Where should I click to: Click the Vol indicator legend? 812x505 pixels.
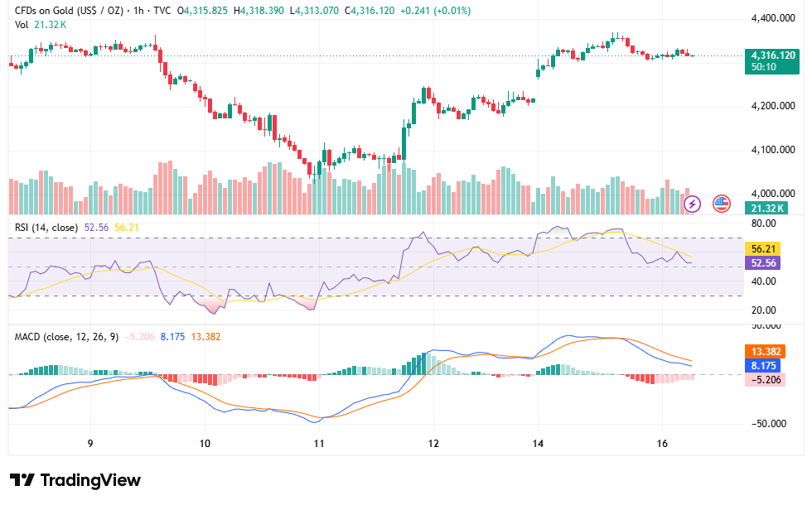[x=41, y=25]
